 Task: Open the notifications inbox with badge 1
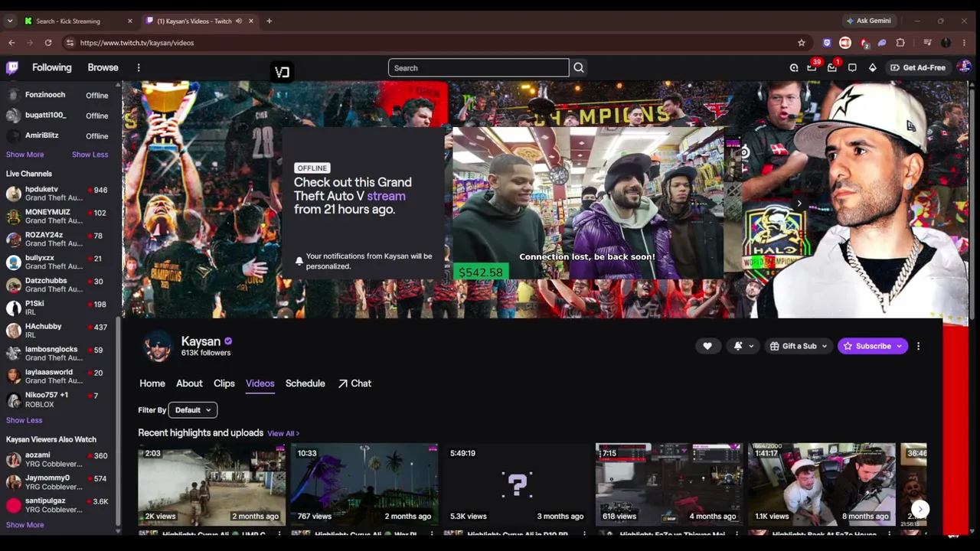pyautogui.click(x=832, y=67)
